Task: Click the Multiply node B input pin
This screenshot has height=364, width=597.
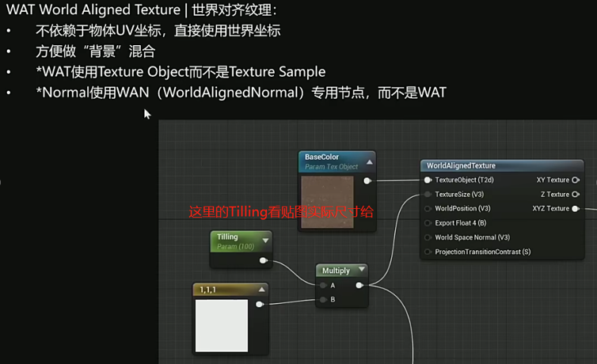Action: 323,300
